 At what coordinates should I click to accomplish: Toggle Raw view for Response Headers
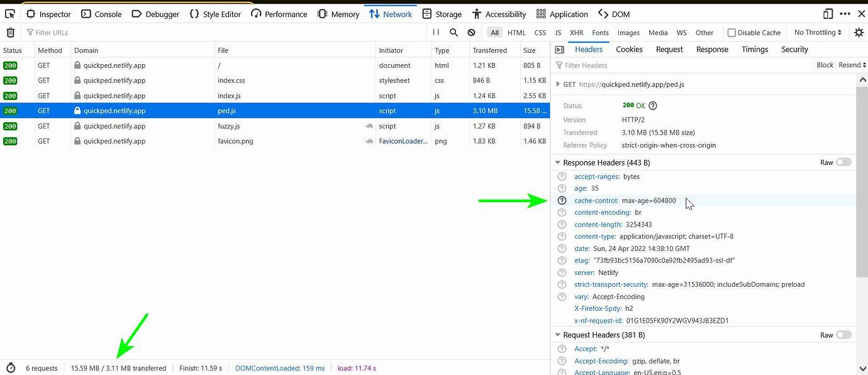pyautogui.click(x=843, y=162)
